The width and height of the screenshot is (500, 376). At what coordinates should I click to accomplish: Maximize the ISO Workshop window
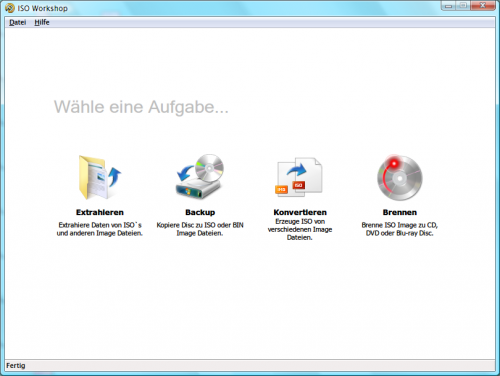(x=463, y=6)
